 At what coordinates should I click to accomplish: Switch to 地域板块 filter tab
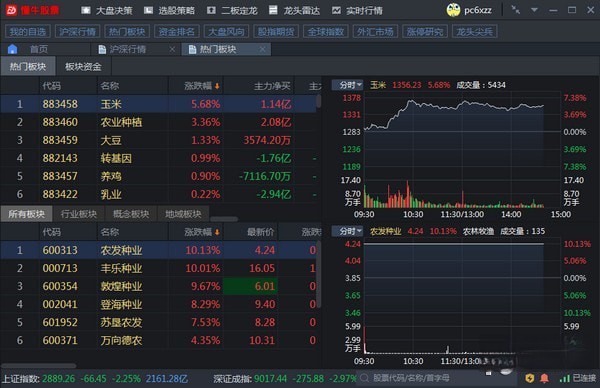click(183, 214)
